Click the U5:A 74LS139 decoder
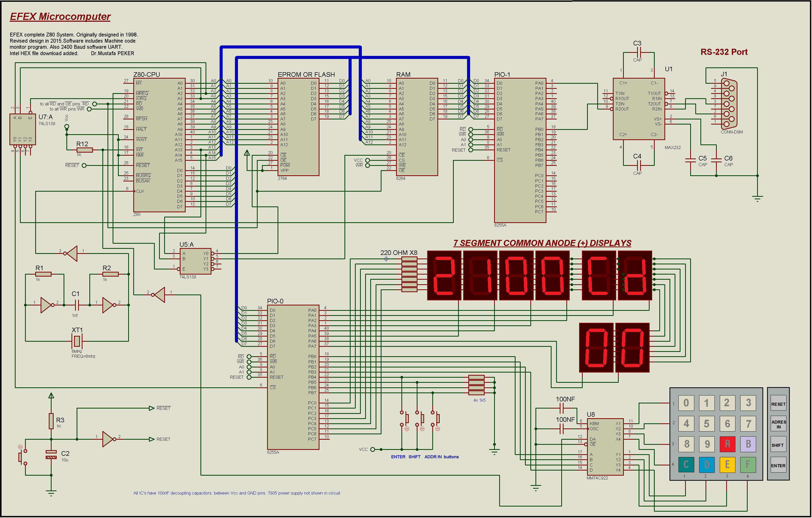The width and height of the screenshot is (812, 518). pos(195,262)
